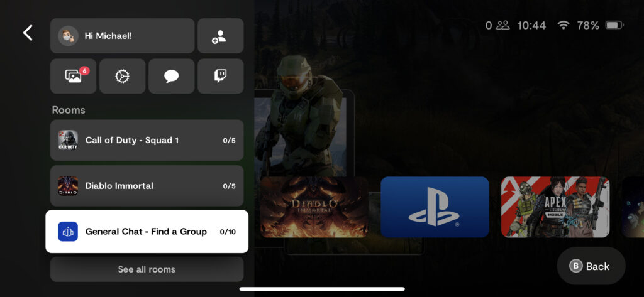
Task: Join the Diablo Immortal room
Action: [147, 186]
